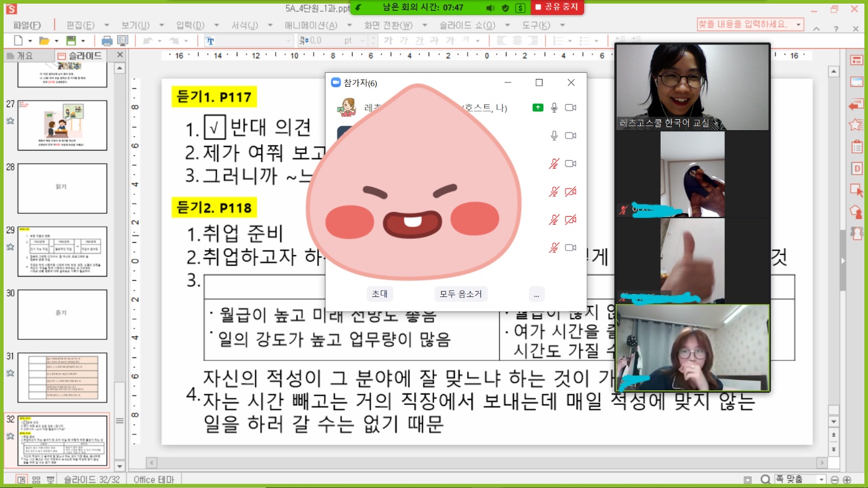This screenshot has width=868, height=488.
Task: Open the background image pane in right sidebar
Action: tap(857, 82)
